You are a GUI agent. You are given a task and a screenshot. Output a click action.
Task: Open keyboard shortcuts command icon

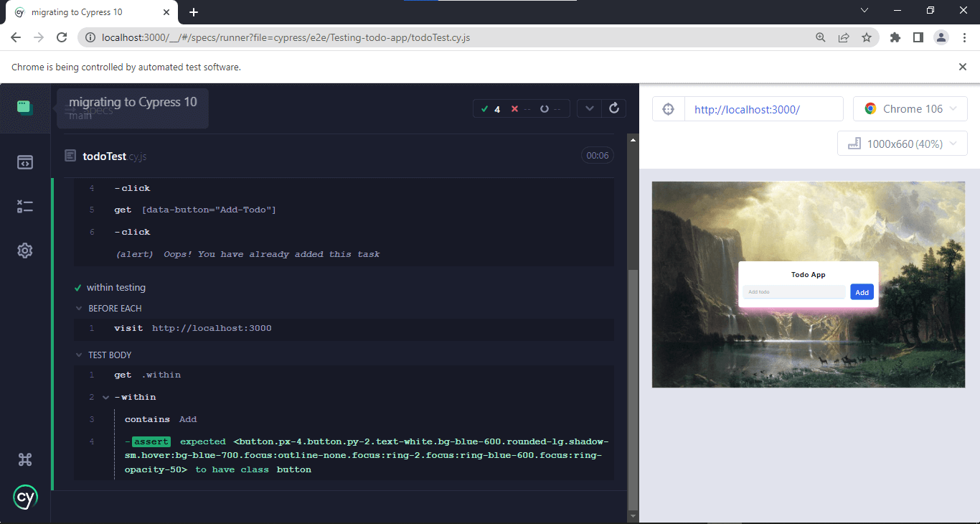click(25, 460)
